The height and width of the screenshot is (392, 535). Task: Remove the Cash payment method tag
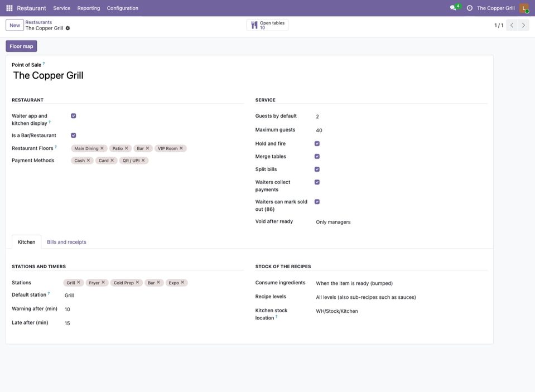[x=88, y=161]
